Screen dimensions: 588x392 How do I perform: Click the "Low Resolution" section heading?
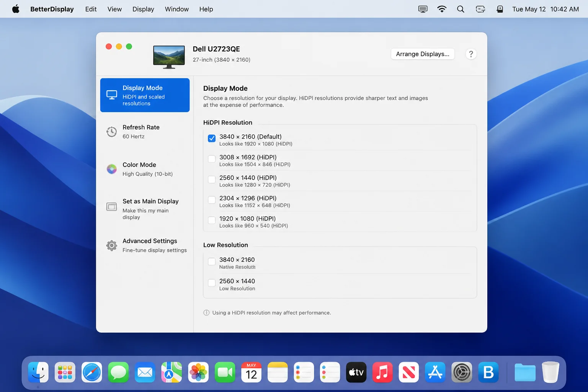225,245
